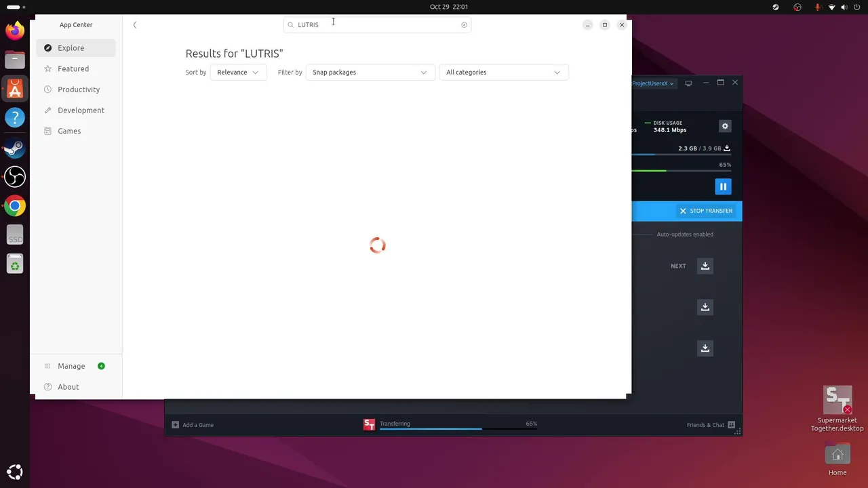
Task: Click the magnifier icon in the search field
Action: [291, 25]
